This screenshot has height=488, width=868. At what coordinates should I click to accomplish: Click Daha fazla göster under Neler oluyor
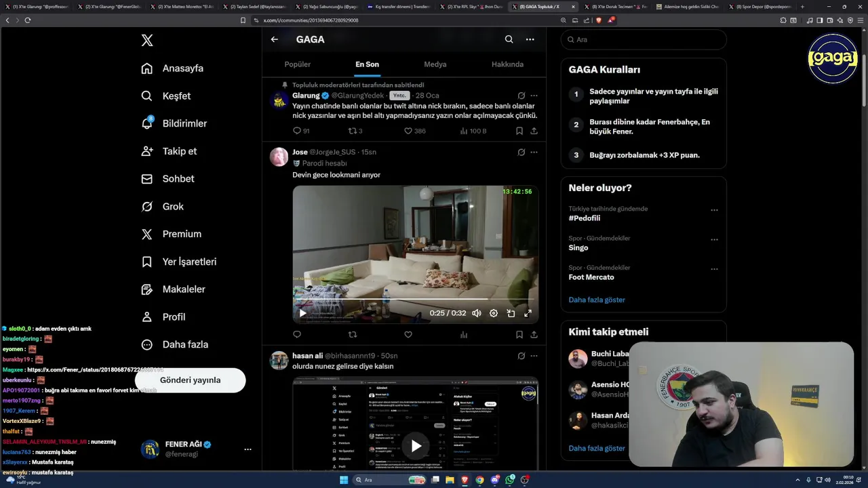pyautogui.click(x=597, y=300)
